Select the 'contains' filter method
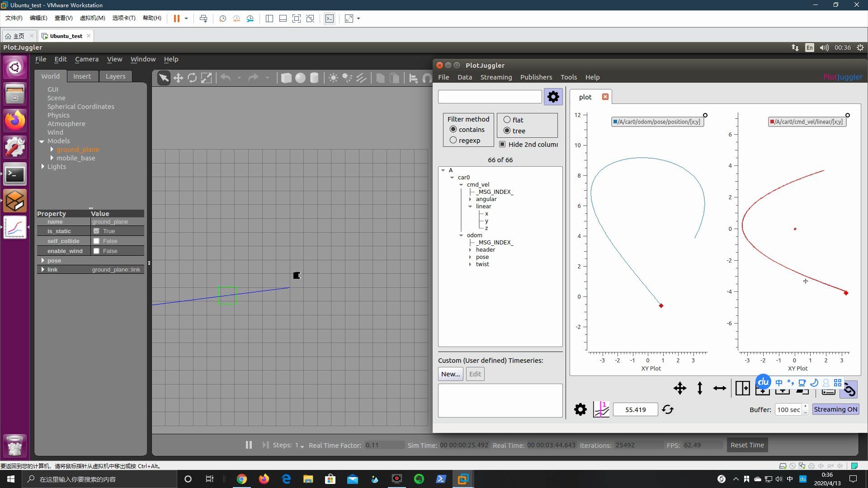The image size is (868, 488). 453,130
